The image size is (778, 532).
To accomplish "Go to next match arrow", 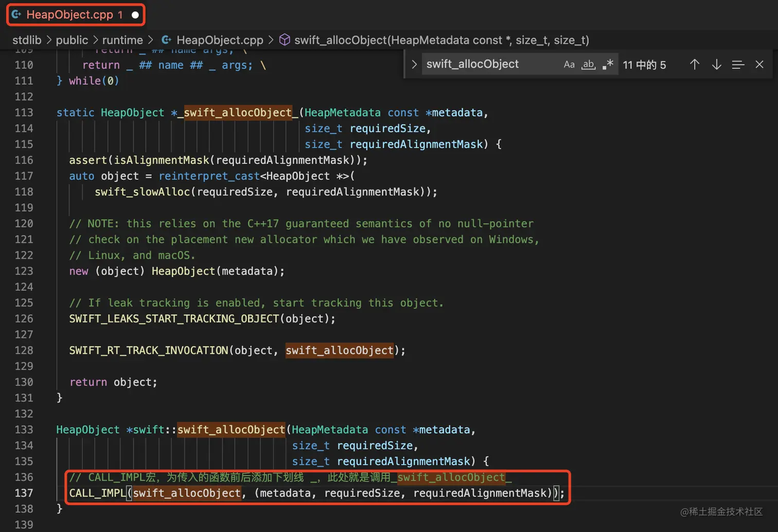I will click(716, 64).
